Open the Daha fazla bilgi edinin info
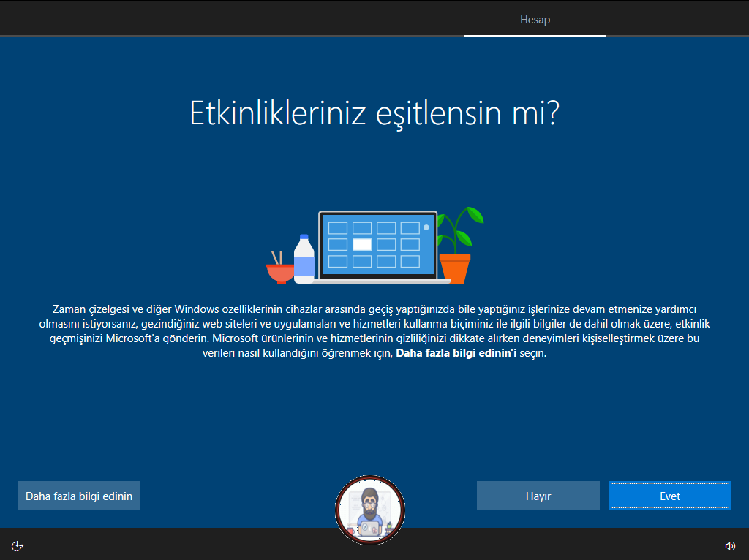749x560 pixels. [79, 496]
